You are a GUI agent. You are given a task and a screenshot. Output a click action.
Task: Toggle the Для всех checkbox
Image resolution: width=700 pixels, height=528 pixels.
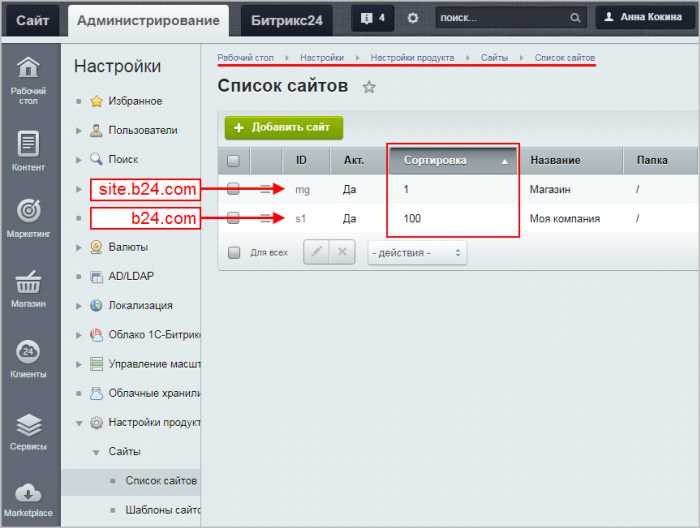[x=234, y=253]
